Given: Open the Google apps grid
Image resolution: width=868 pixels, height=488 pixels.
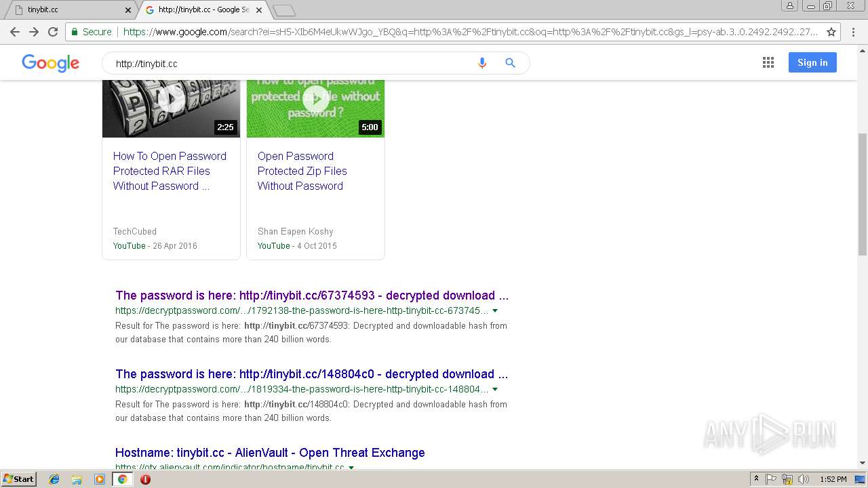Looking at the screenshot, I should pyautogui.click(x=768, y=62).
